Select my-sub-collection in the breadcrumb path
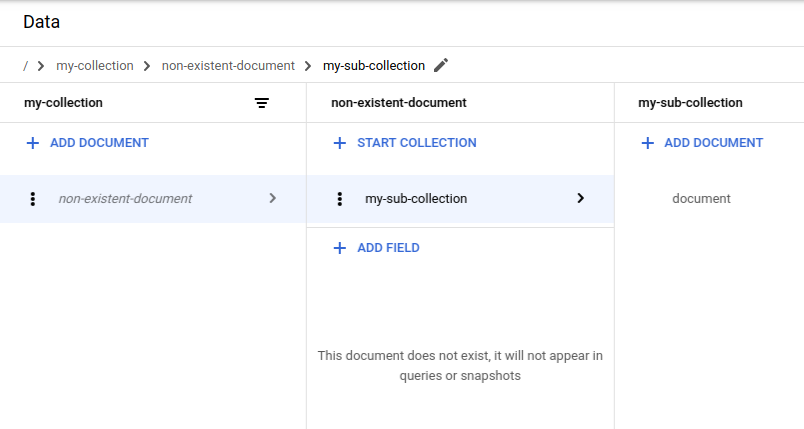The height and width of the screenshot is (429, 804). (373, 66)
